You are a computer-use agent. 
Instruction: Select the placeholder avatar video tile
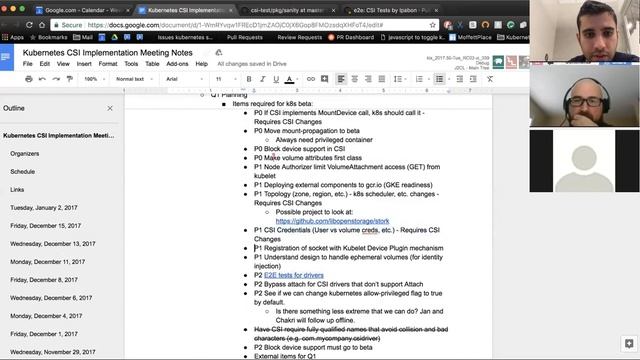584,161
